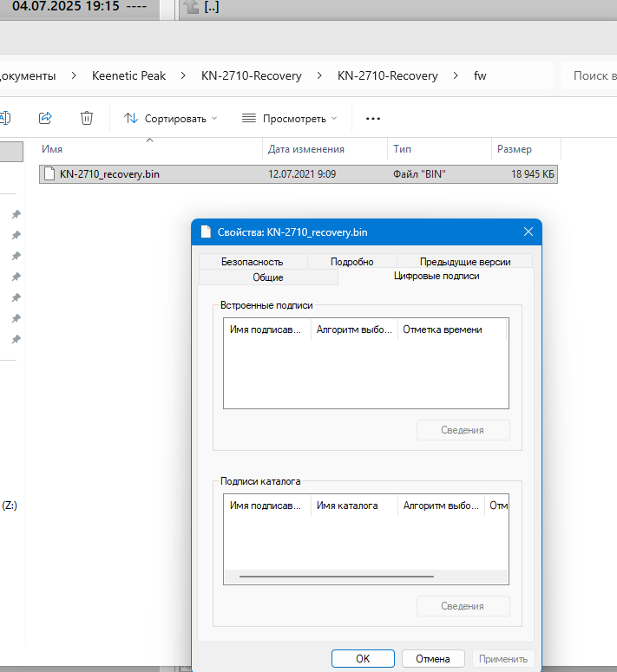Expand the Сортировать dropdown
The width and height of the screenshot is (617, 672).
[x=171, y=118]
